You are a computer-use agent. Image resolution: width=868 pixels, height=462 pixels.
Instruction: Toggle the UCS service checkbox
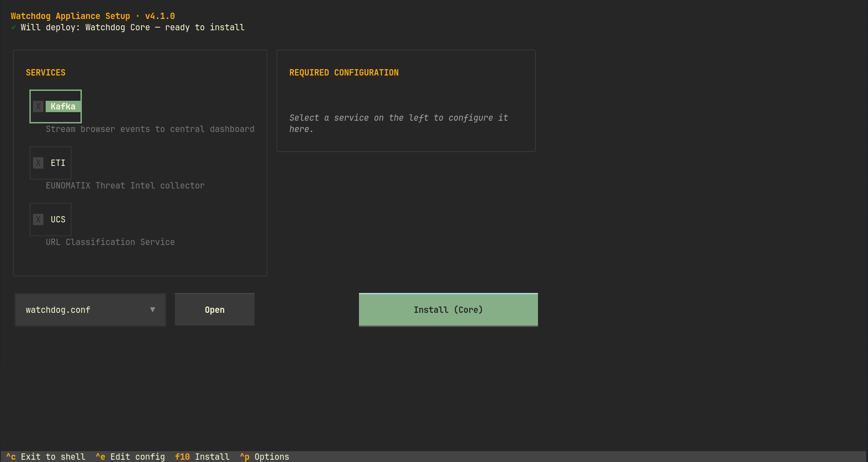tap(51, 219)
